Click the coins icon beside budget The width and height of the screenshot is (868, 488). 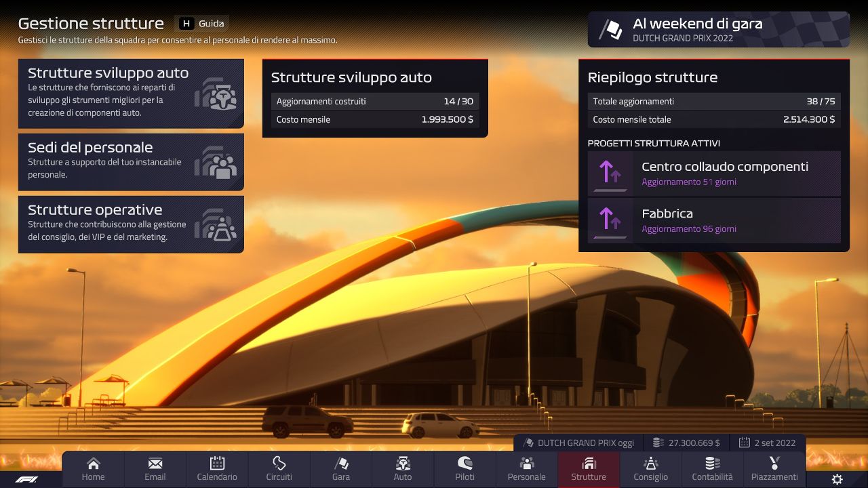click(x=658, y=443)
